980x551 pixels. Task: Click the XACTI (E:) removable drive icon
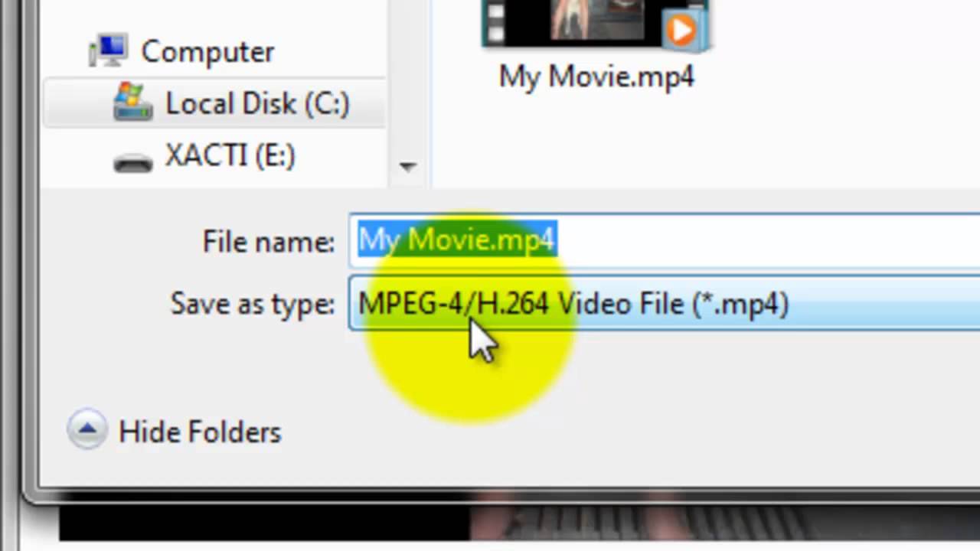point(133,161)
